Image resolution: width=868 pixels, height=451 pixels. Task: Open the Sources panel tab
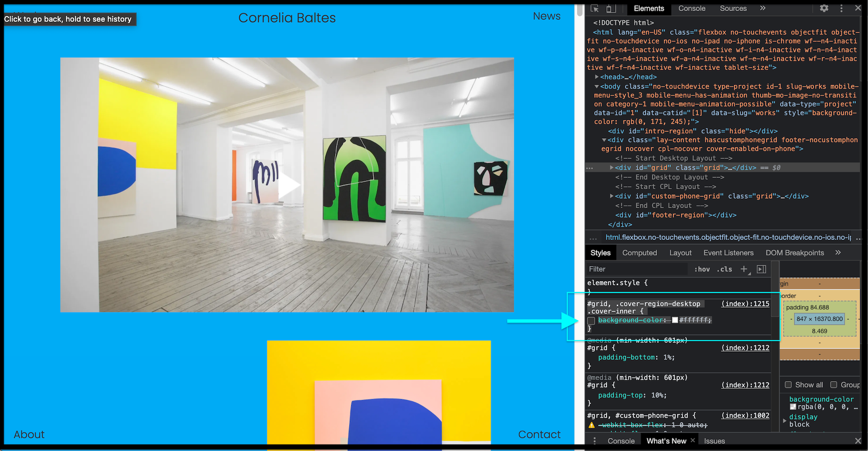[x=733, y=8]
